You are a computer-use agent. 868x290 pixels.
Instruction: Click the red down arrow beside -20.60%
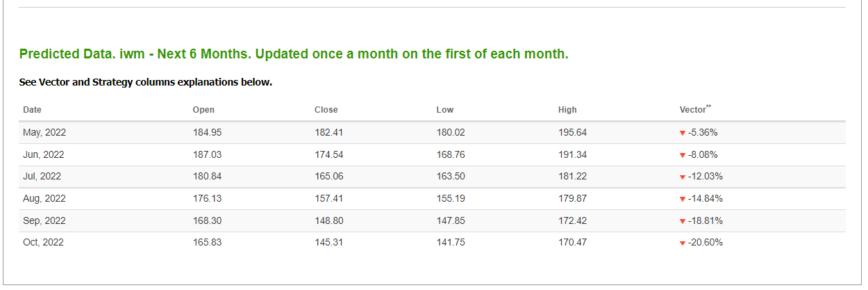683,243
